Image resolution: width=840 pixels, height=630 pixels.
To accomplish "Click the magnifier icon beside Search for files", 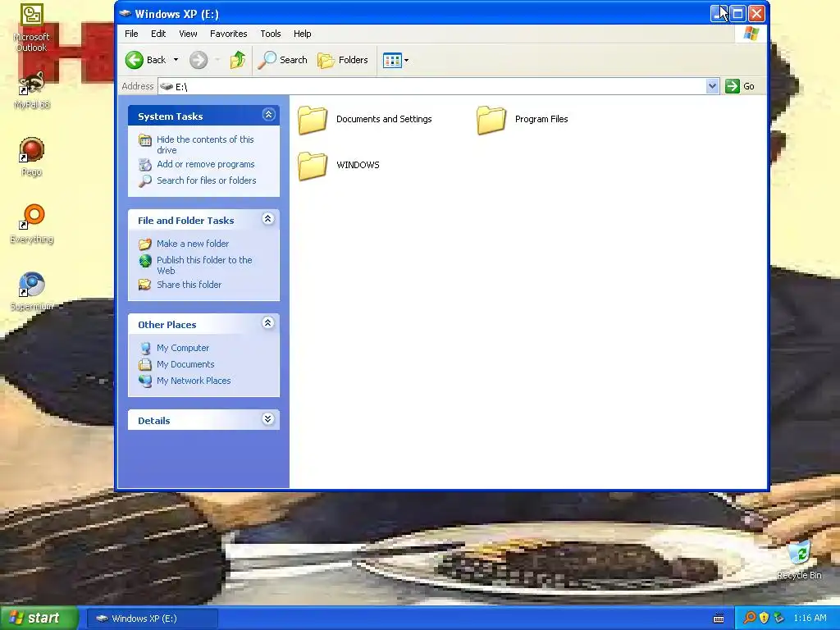I will pos(145,181).
